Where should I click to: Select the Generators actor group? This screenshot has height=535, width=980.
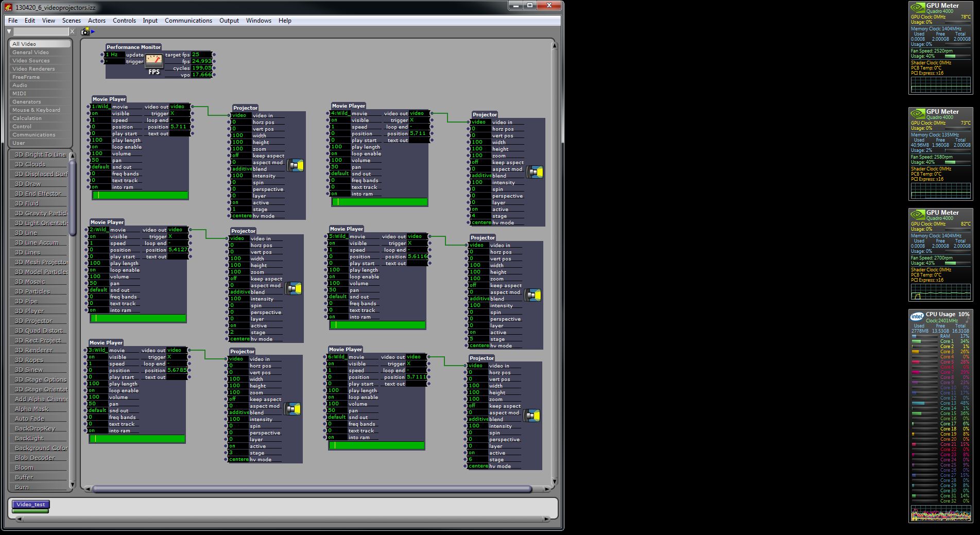click(40, 102)
